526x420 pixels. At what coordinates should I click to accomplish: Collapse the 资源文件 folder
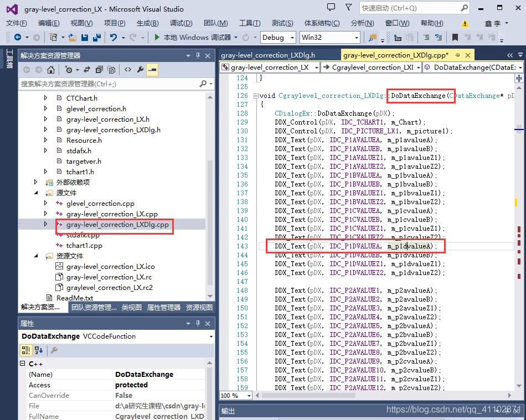tap(36, 256)
